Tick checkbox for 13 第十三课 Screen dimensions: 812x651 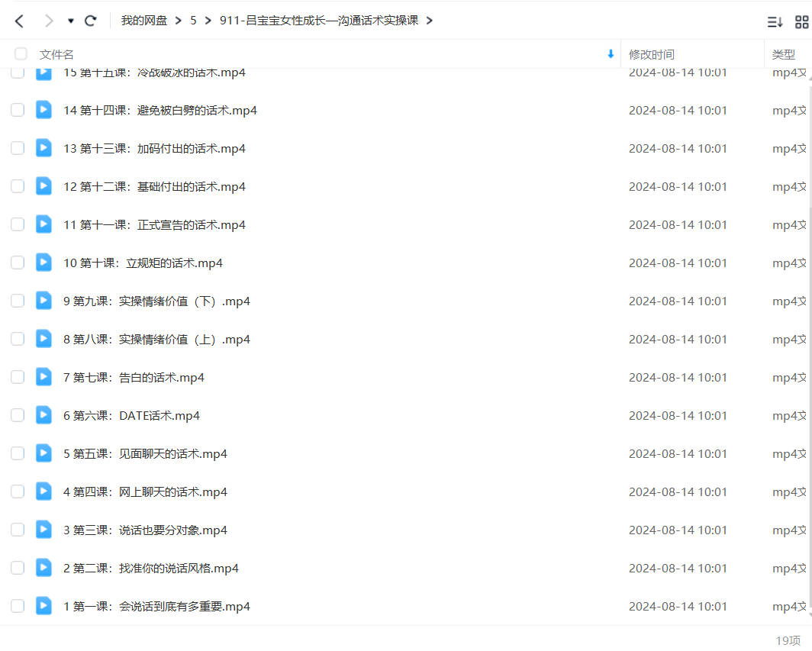pyautogui.click(x=18, y=148)
